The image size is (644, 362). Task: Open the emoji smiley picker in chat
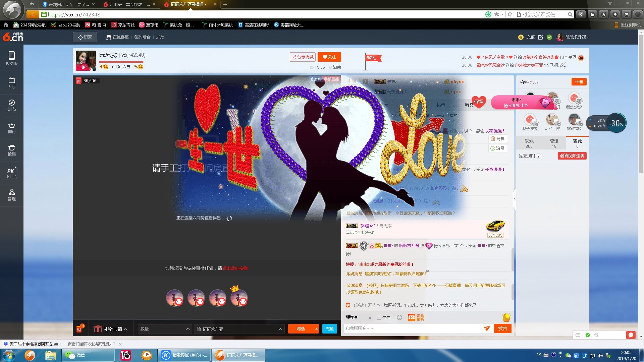(x=399, y=317)
